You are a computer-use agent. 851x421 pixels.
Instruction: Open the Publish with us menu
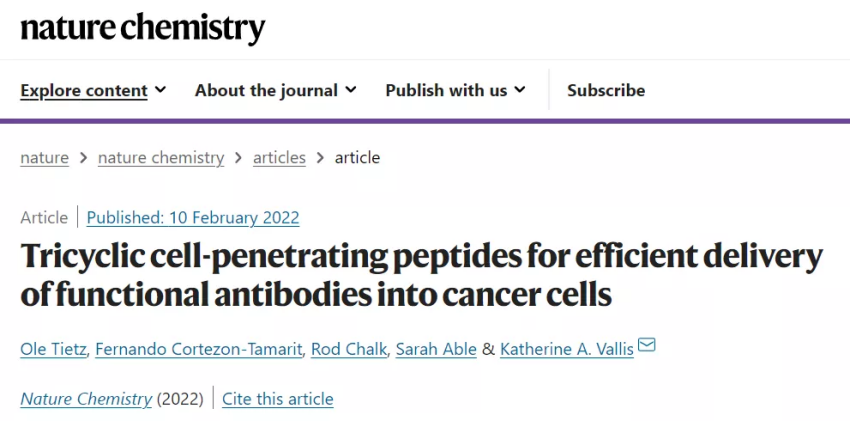click(x=456, y=90)
